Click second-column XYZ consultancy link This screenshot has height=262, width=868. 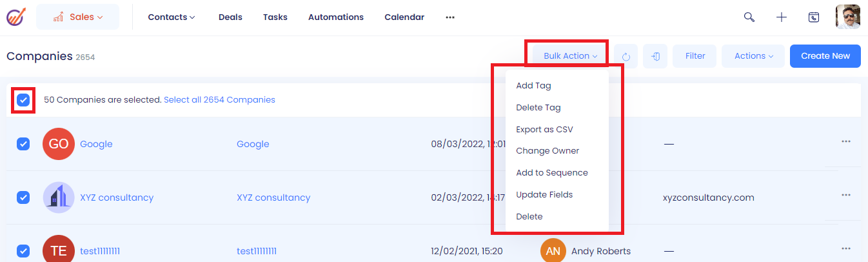(x=273, y=197)
